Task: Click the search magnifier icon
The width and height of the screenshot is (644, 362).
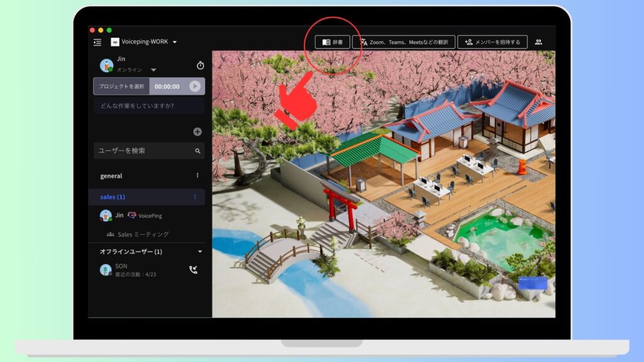Action: (197, 151)
